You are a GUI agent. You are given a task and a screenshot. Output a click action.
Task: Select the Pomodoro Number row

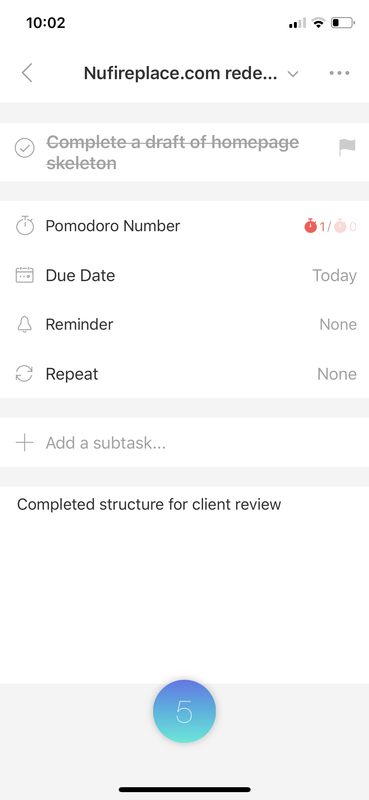pos(184,226)
